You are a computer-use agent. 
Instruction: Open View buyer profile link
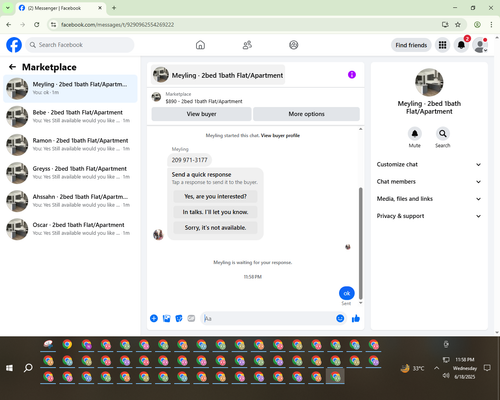point(280,135)
